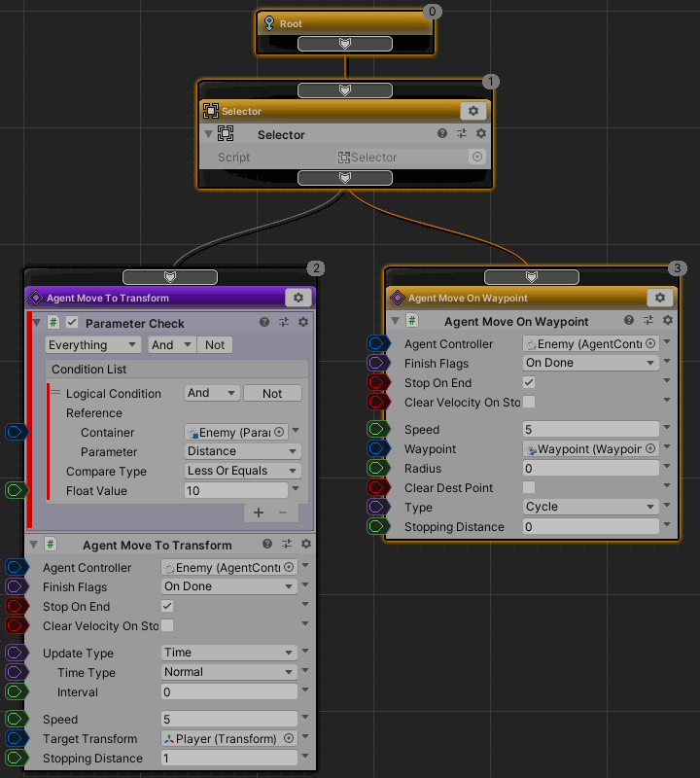Click the gear icon on Selector node header
The height and width of the screenshot is (778, 700).
[472, 112]
